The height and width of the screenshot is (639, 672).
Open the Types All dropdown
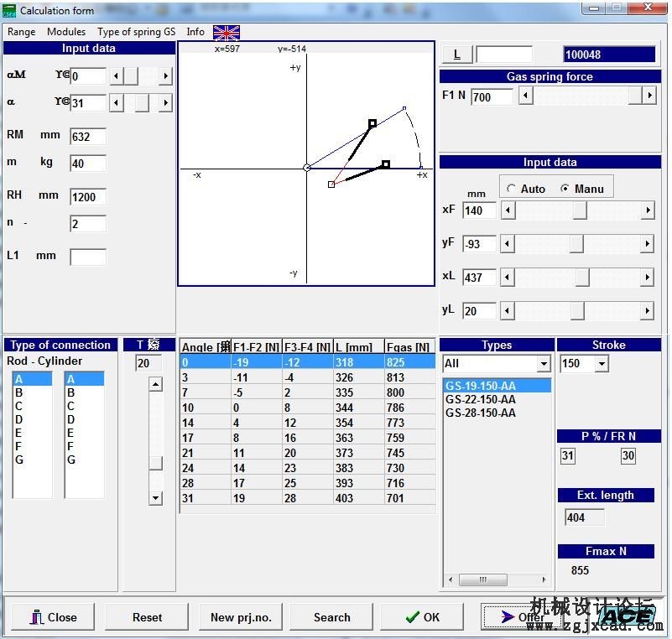[x=544, y=364]
